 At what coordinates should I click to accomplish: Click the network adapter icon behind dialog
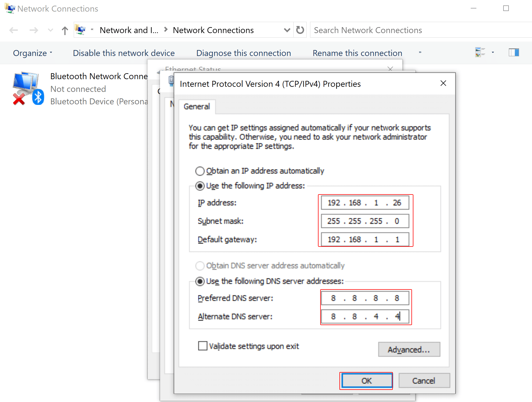pos(171,81)
